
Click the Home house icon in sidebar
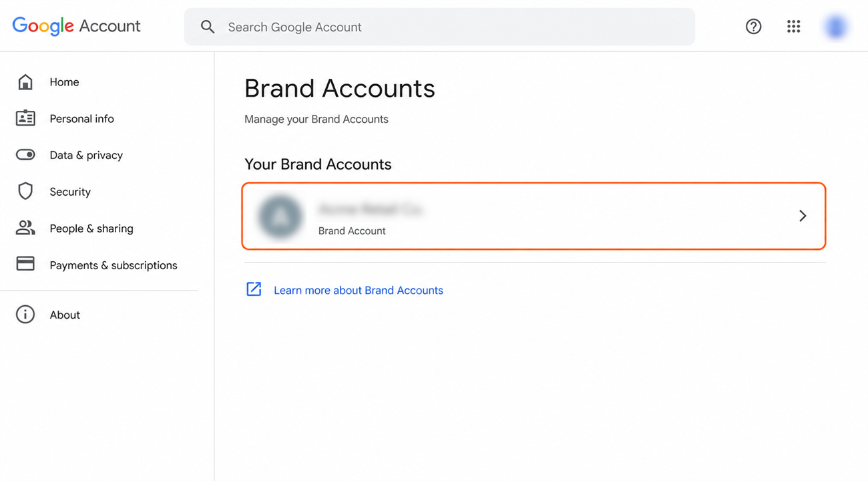point(25,82)
